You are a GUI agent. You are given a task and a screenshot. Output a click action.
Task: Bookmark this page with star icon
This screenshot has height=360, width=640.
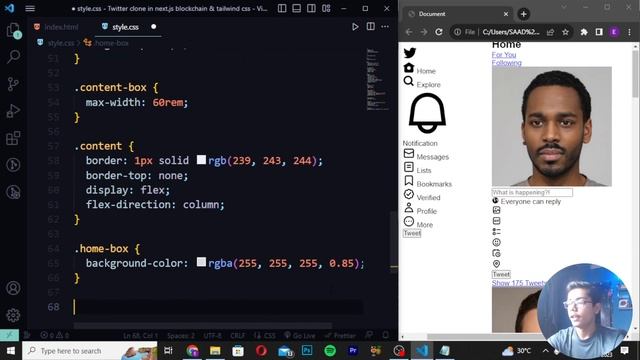pyautogui.click(x=565, y=32)
